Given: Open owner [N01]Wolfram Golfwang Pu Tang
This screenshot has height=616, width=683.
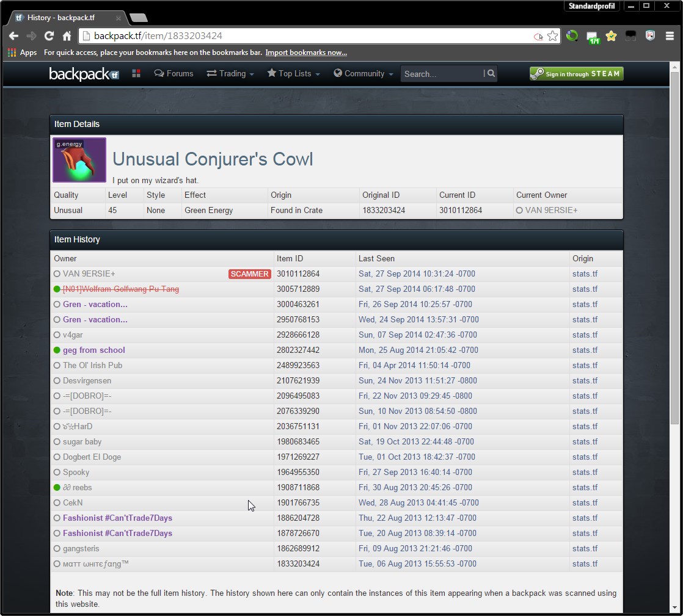Looking at the screenshot, I should [121, 289].
